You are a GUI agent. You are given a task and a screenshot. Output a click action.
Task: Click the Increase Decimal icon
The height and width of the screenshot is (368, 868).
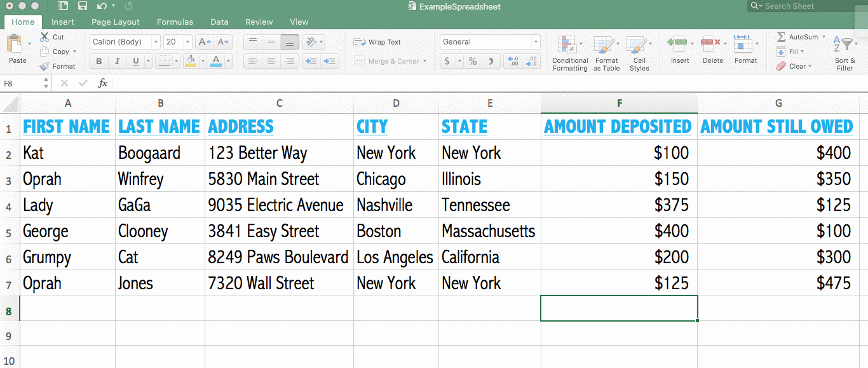(513, 62)
